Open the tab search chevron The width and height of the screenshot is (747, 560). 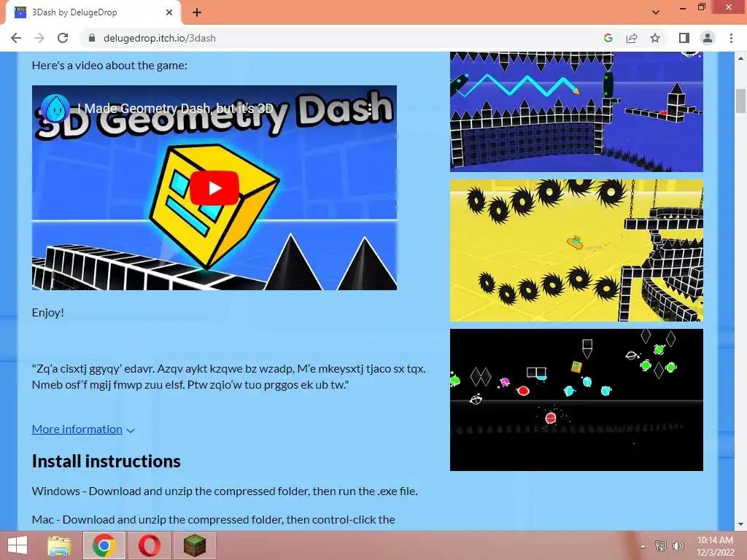point(656,12)
